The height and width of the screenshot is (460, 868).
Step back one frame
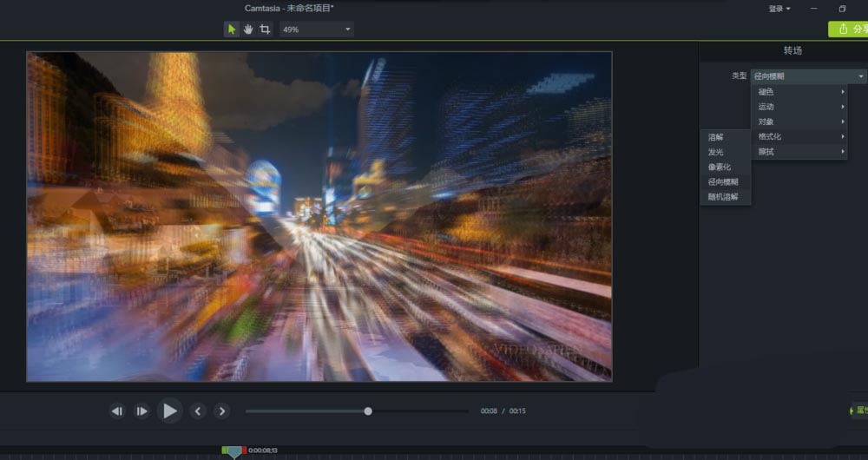117,411
